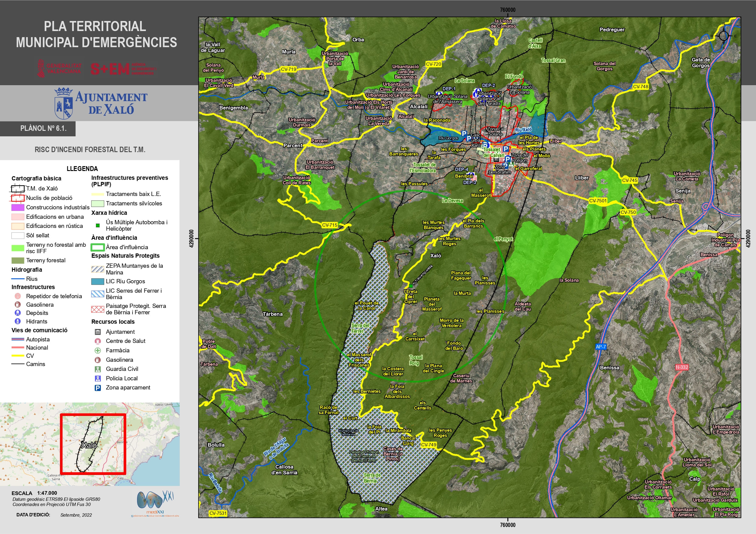The image size is (756, 534).
Task: Click the Terreny forestal olive swatch
Action: point(18,260)
